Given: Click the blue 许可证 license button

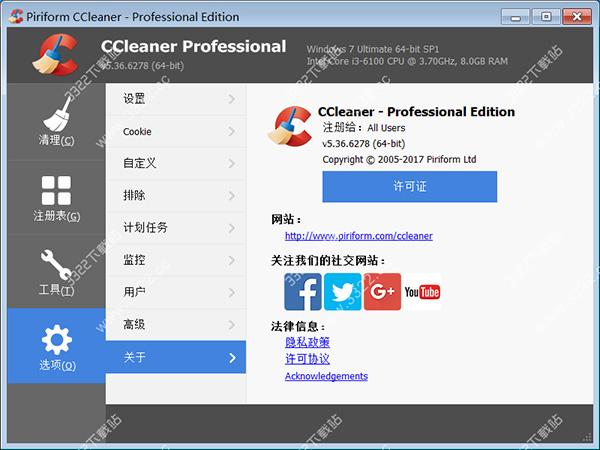Looking at the screenshot, I should coord(410,186).
